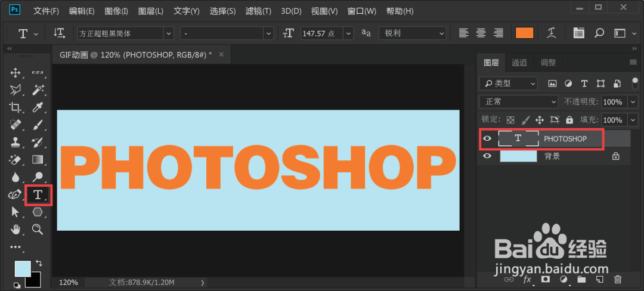This screenshot has height=291, width=644.
Task: Select the History Brush tool
Action: pos(38,142)
